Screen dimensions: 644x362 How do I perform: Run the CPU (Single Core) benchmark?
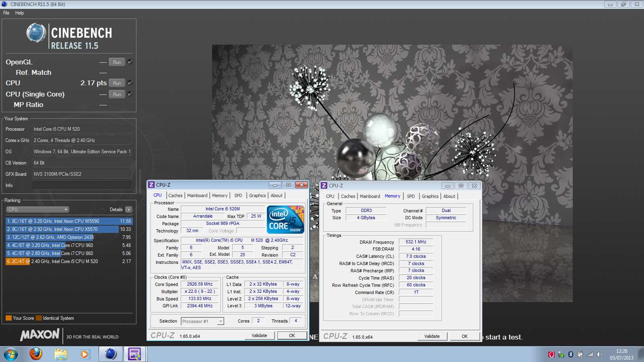pos(117,95)
